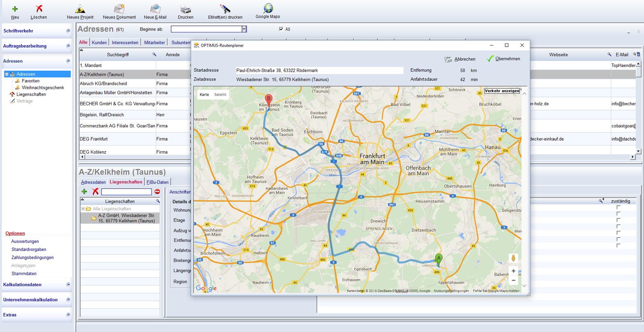
Task: Open the Beginne ab dropdown
Action: click(x=244, y=29)
